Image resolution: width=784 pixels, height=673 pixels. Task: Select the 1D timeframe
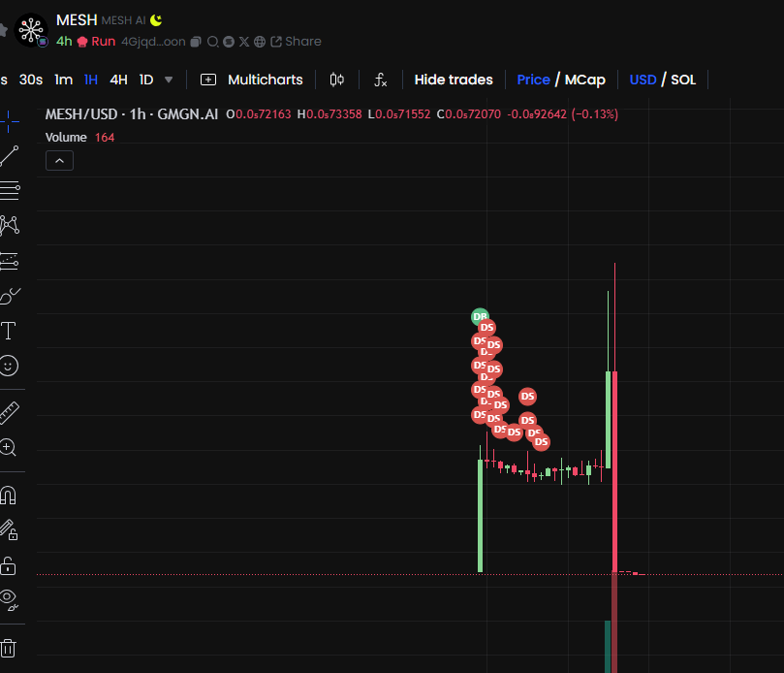pyautogui.click(x=146, y=80)
